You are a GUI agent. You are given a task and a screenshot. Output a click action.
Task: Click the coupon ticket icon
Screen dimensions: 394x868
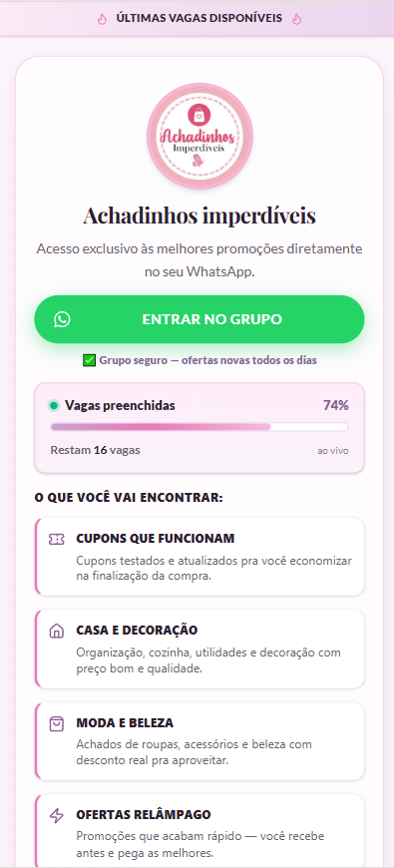57,539
